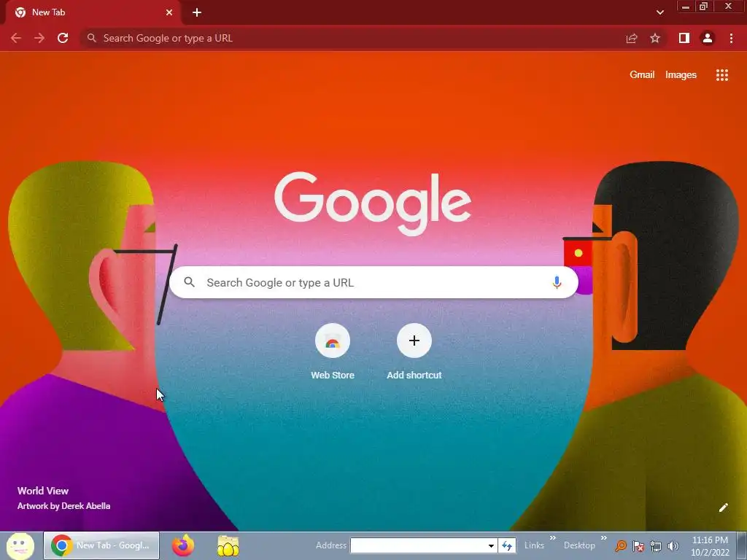The height and width of the screenshot is (560, 747).
Task: Open the Web Store shortcut
Action: 333,351
